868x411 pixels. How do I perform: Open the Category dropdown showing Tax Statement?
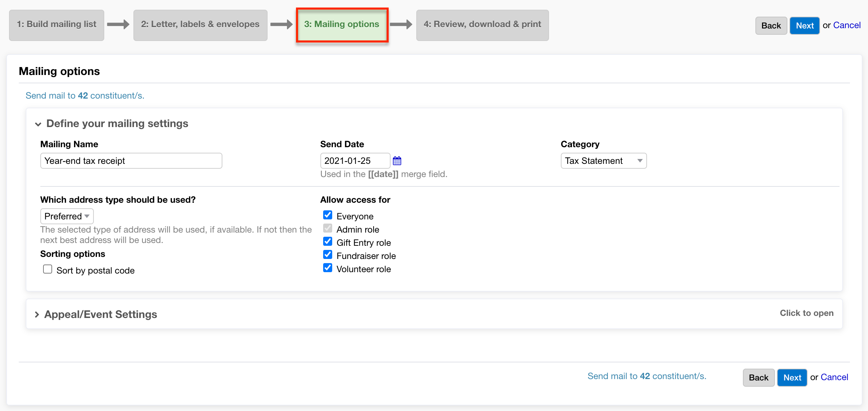click(603, 161)
